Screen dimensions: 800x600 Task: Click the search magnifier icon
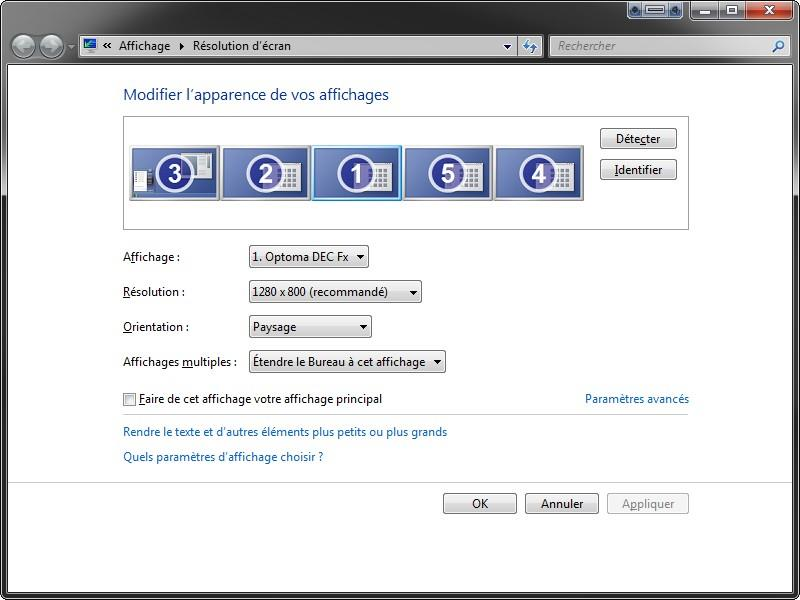(778, 46)
